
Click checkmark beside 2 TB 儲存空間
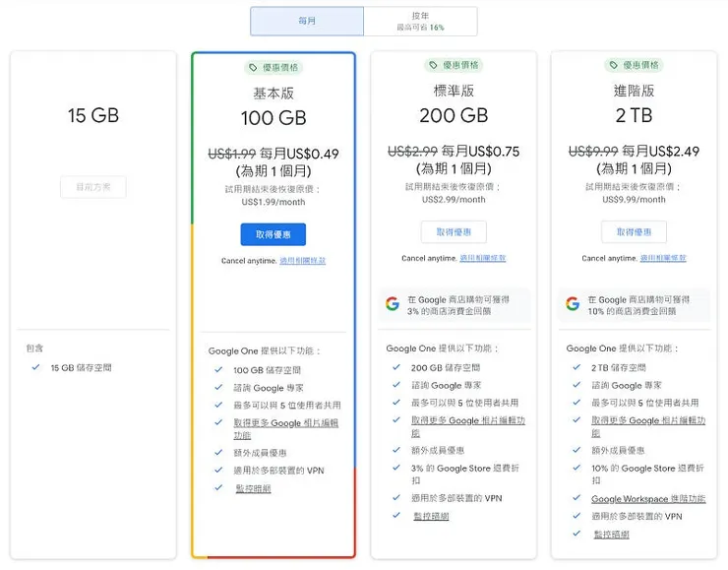(x=576, y=367)
